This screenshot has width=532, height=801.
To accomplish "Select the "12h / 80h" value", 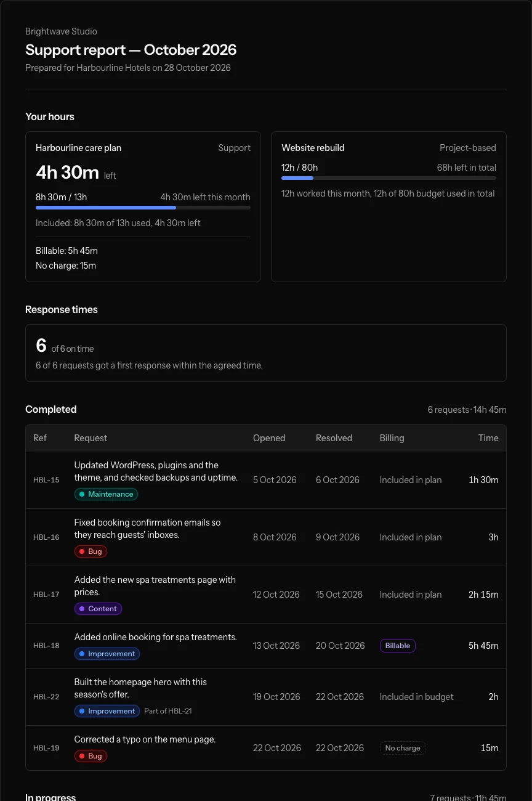I will (x=300, y=168).
